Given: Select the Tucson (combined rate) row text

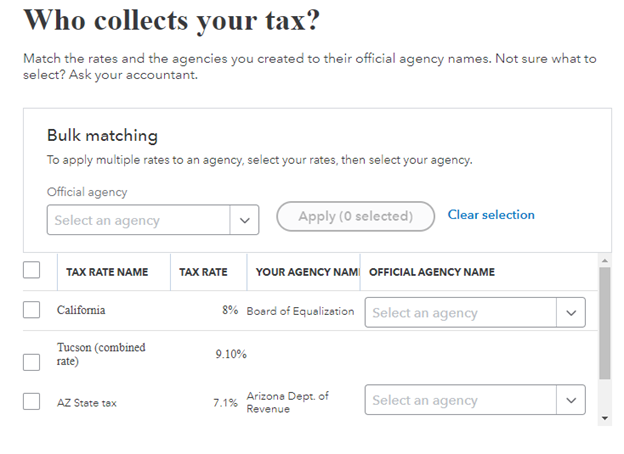Looking at the screenshot, I should click(x=101, y=354).
